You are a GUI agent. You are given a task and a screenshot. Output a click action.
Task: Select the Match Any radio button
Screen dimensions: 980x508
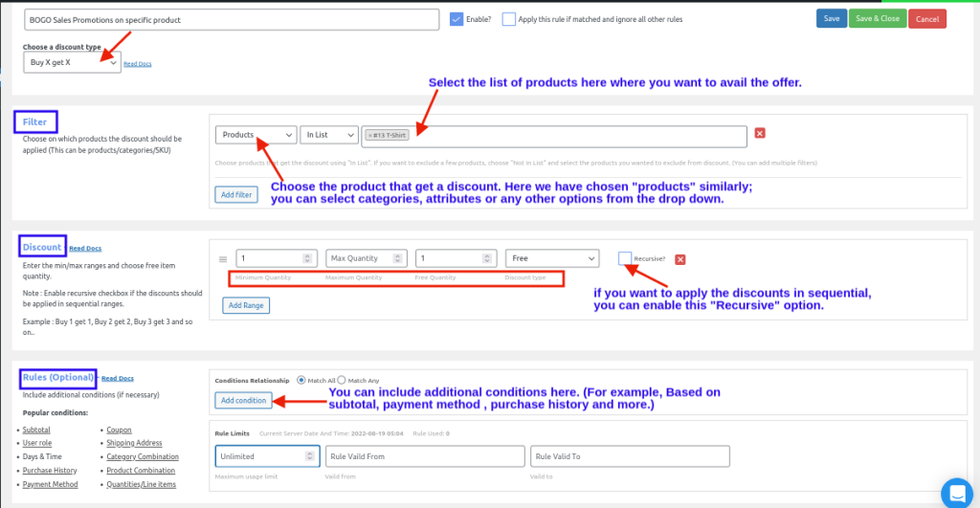[342, 380]
